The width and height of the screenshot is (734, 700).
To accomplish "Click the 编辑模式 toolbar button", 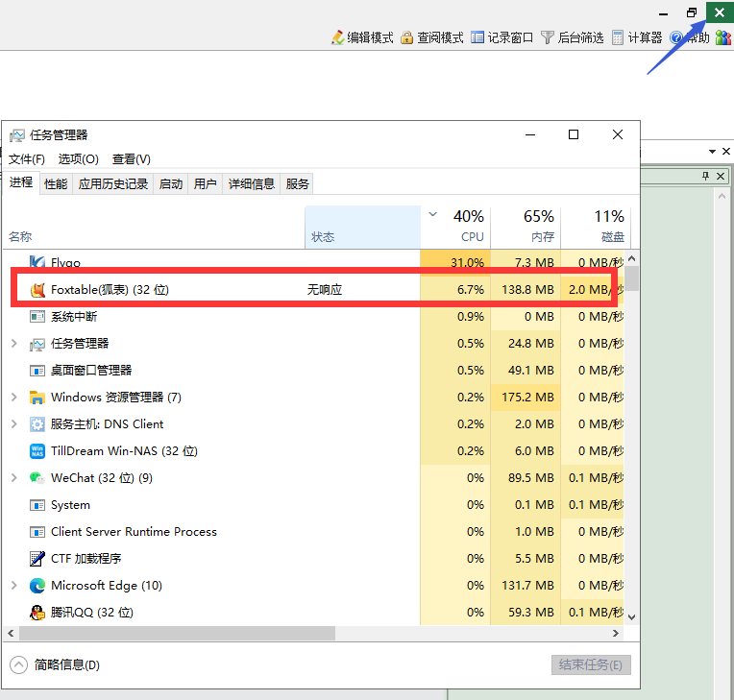I will click(362, 37).
